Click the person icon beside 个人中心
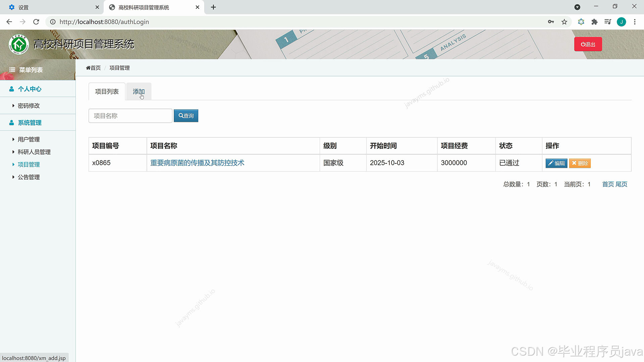This screenshot has width=644, height=362. (x=12, y=89)
